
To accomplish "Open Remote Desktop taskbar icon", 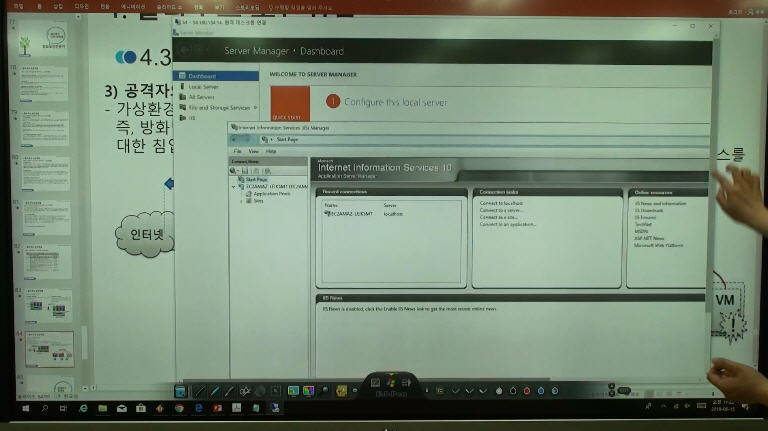I will click(275, 408).
